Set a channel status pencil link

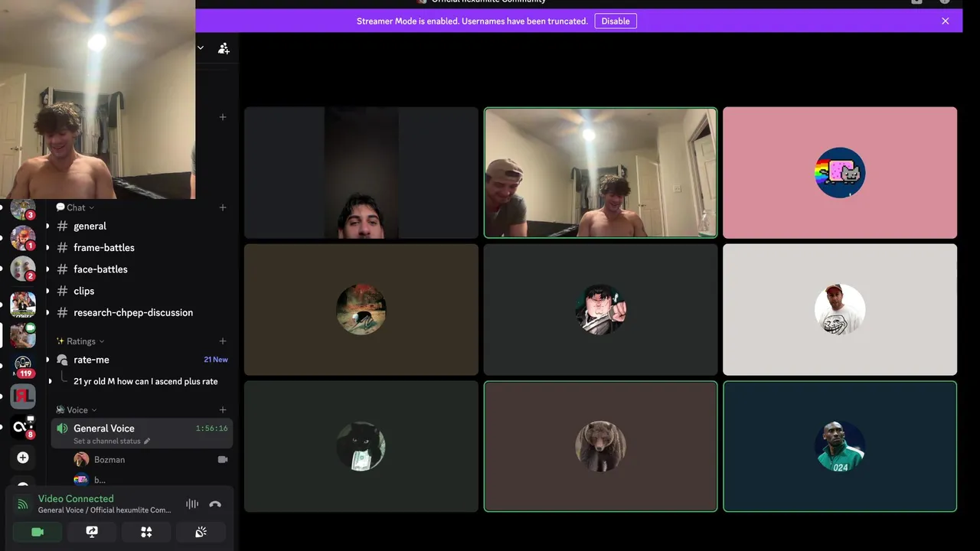click(x=112, y=441)
